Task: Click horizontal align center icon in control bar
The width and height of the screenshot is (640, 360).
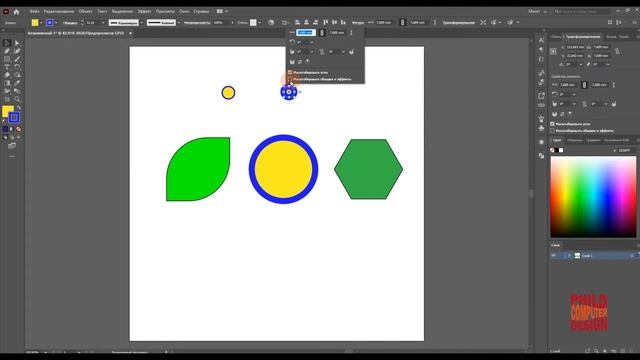Action: [x=306, y=22]
